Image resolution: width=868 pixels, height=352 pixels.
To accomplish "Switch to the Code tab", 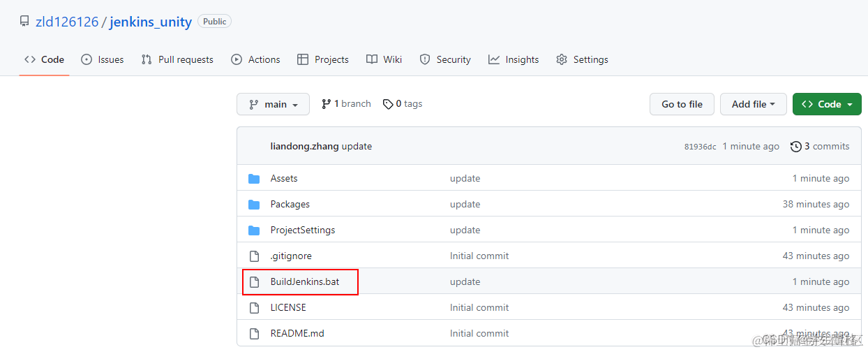I will point(44,59).
